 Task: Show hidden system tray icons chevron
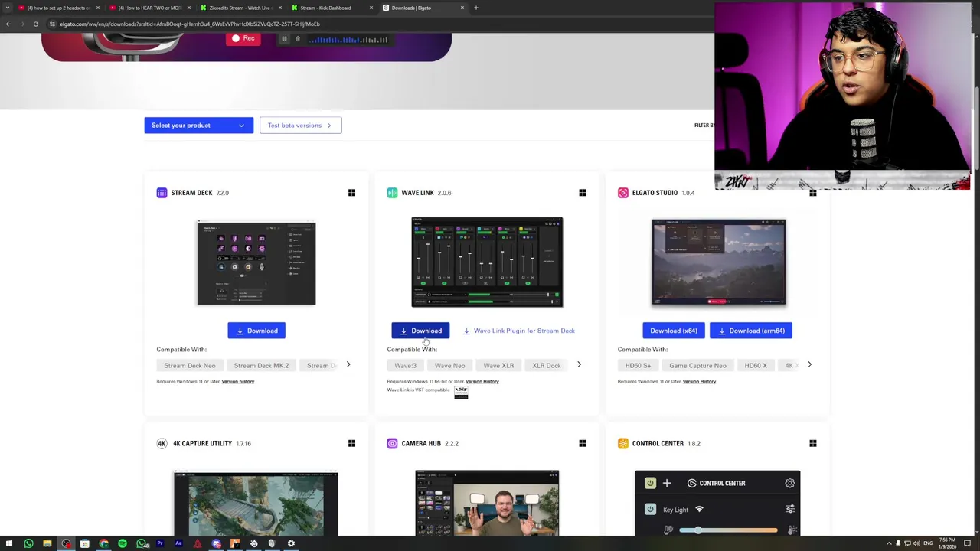point(889,543)
